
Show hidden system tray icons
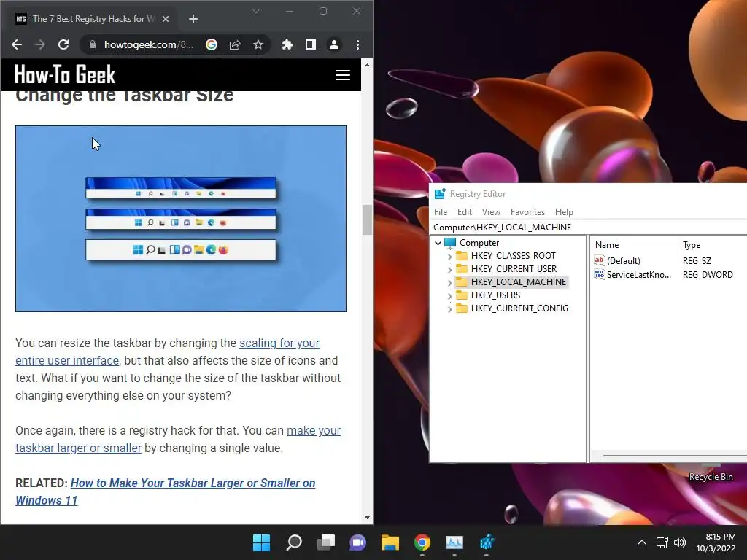(x=642, y=542)
